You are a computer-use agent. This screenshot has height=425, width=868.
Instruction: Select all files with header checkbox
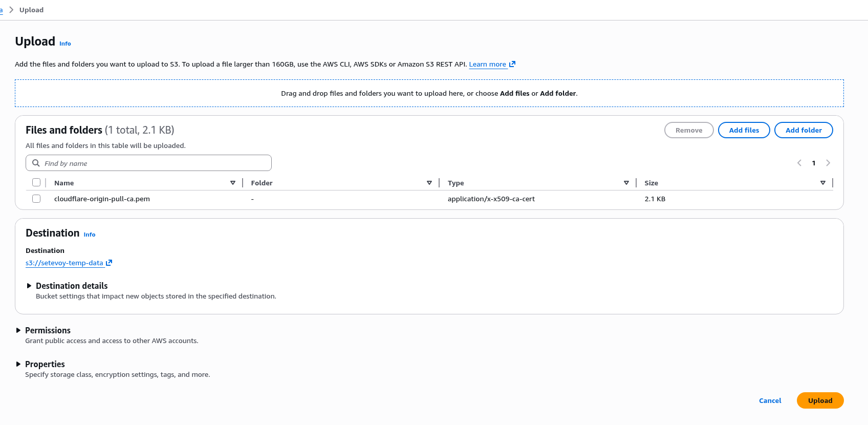36,182
